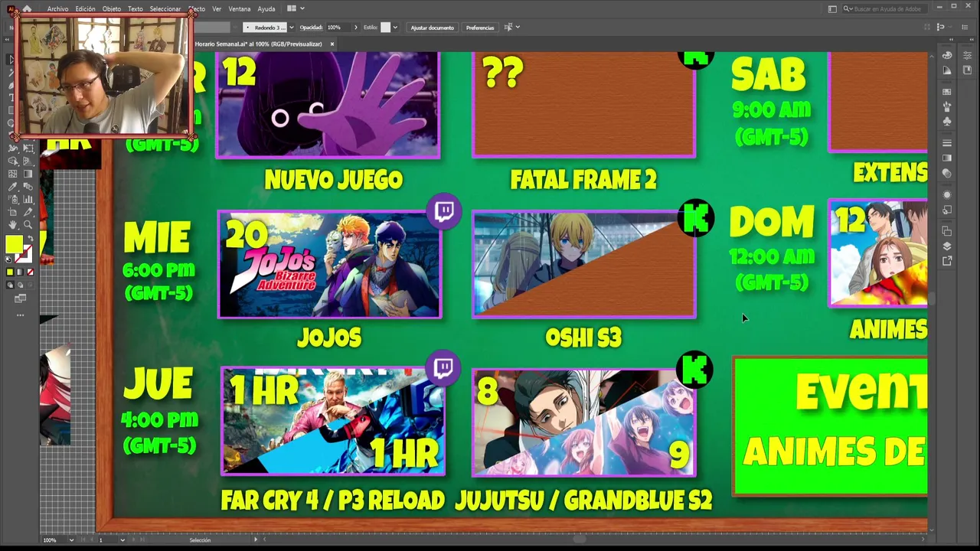
Task: Open zoom level dropdown in status bar
Action: (x=72, y=540)
